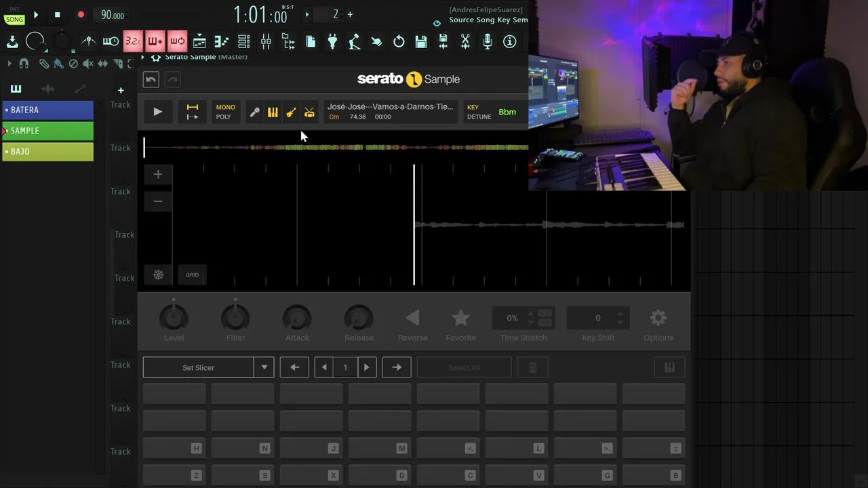The height and width of the screenshot is (488, 868).
Task: Click the tempo tapper icon
Action: tap(355, 41)
